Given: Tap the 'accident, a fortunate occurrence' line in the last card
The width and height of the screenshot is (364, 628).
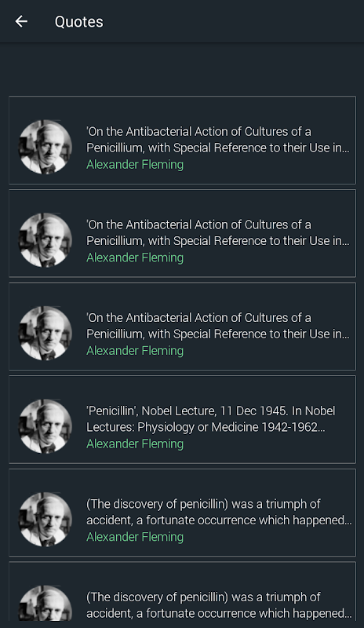Looking at the screenshot, I should click(219, 614).
